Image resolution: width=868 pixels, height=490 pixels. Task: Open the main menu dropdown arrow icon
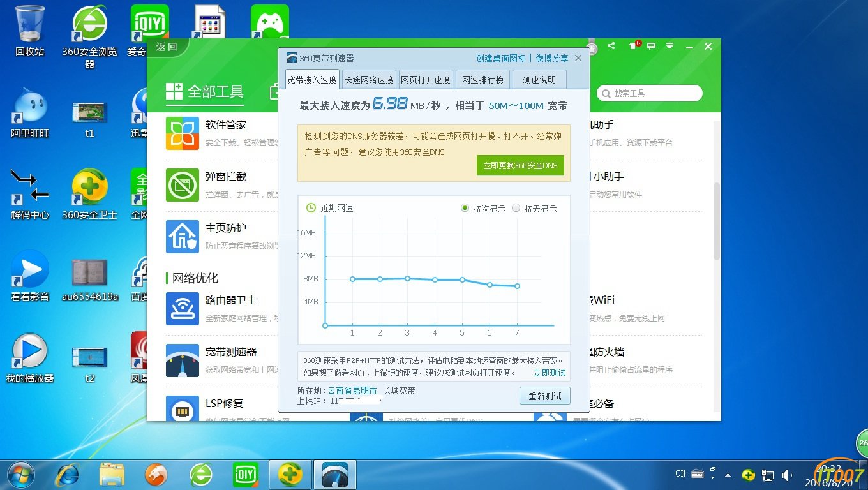670,47
